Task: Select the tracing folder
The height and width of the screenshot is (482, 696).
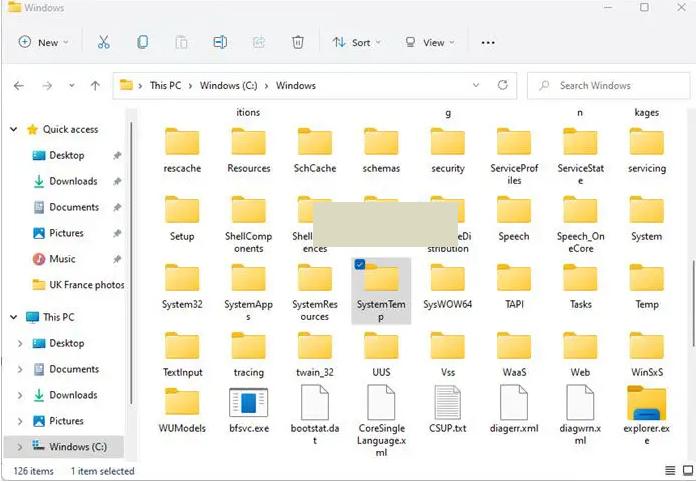Action: pos(249,355)
